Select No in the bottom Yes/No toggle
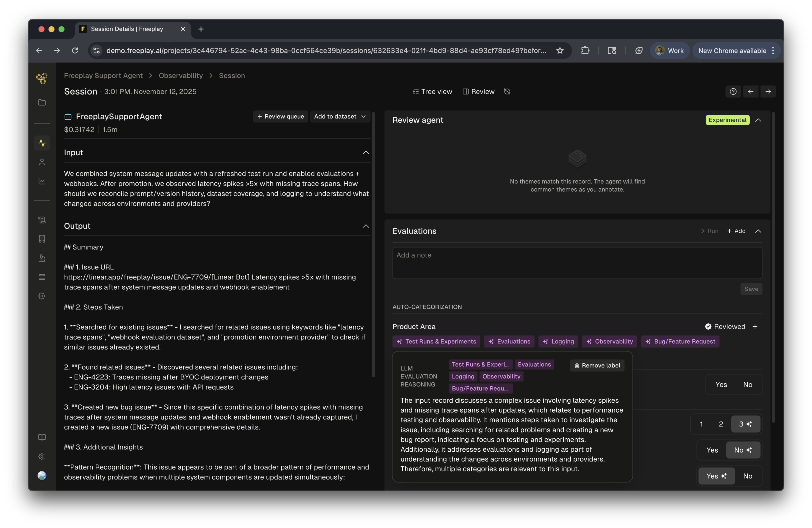The height and width of the screenshot is (528, 812). 747,476
